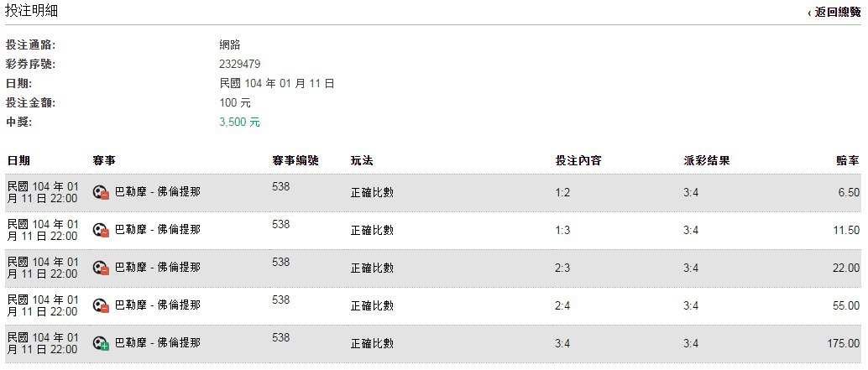The width and height of the screenshot is (868, 370).
Task: Click the soccer icon on the 1:3 bet row
Action: [x=101, y=230]
